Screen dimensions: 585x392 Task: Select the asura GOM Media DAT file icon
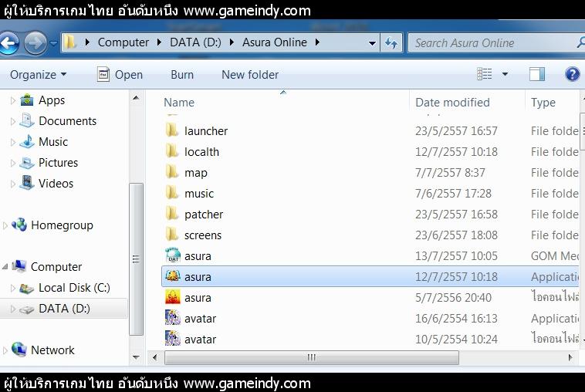pyautogui.click(x=173, y=255)
